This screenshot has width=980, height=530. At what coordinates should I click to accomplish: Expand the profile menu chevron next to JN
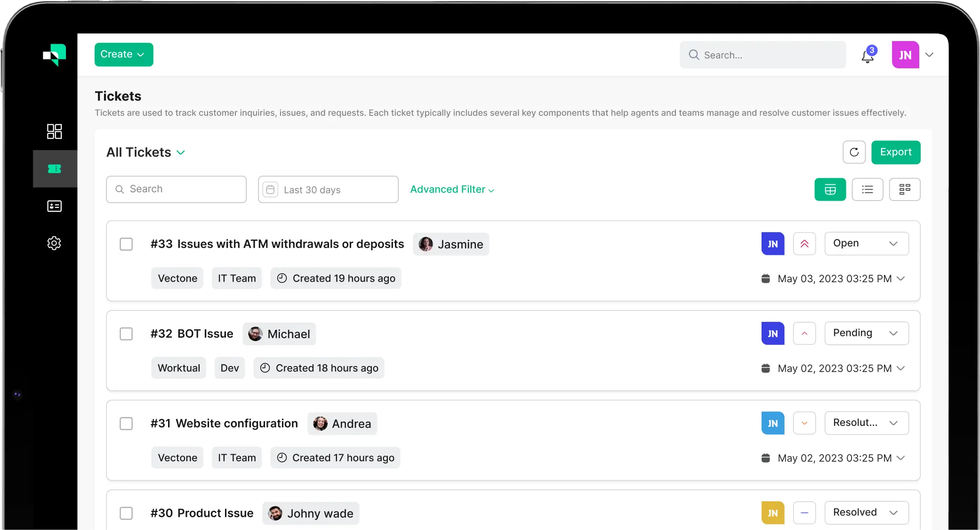(x=929, y=55)
